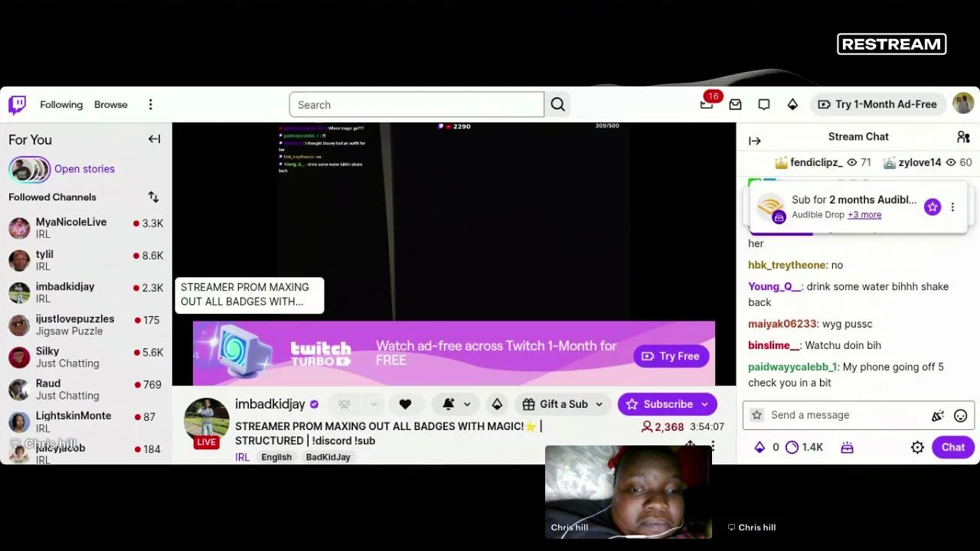
Task: Select imbadkidjay in the followed channels list
Action: click(x=86, y=292)
